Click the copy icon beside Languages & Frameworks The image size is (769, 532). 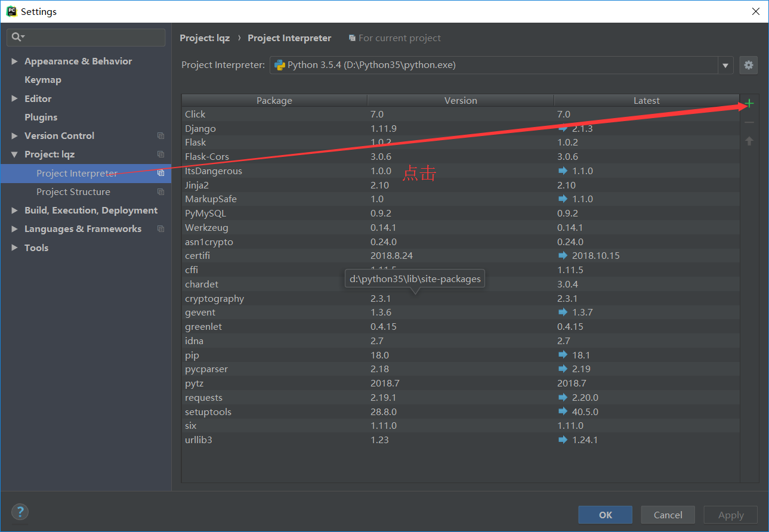160,229
